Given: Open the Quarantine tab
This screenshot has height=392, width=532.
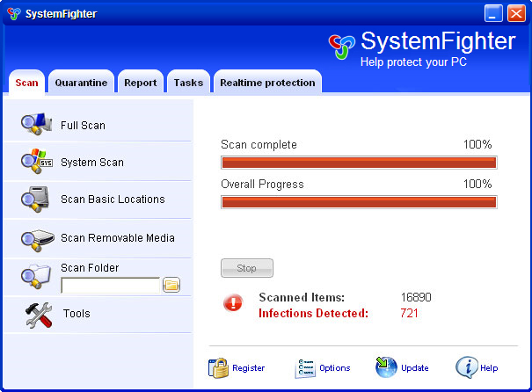Looking at the screenshot, I should click(x=81, y=83).
